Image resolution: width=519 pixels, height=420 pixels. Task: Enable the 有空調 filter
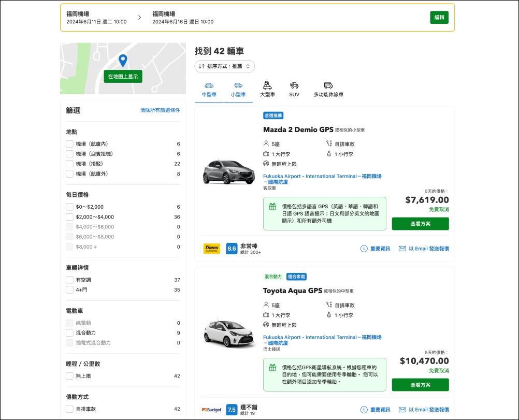tap(69, 280)
